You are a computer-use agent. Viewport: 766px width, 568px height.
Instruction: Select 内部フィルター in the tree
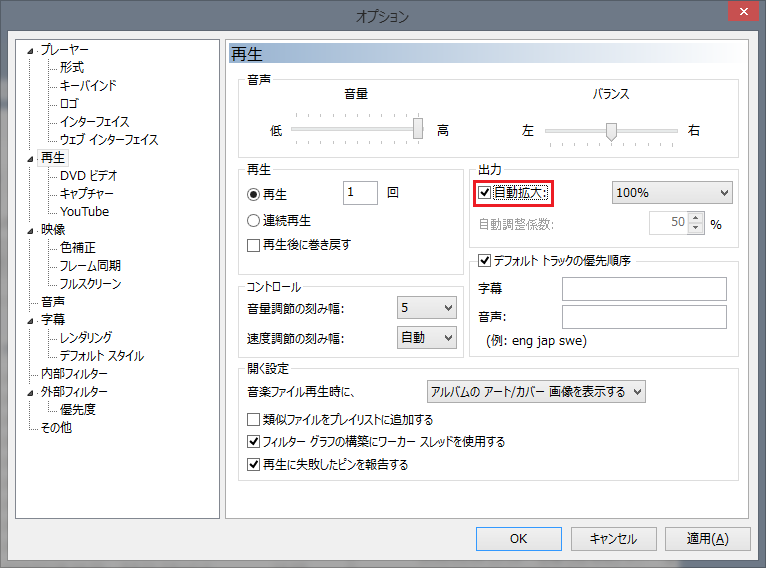tap(74, 374)
